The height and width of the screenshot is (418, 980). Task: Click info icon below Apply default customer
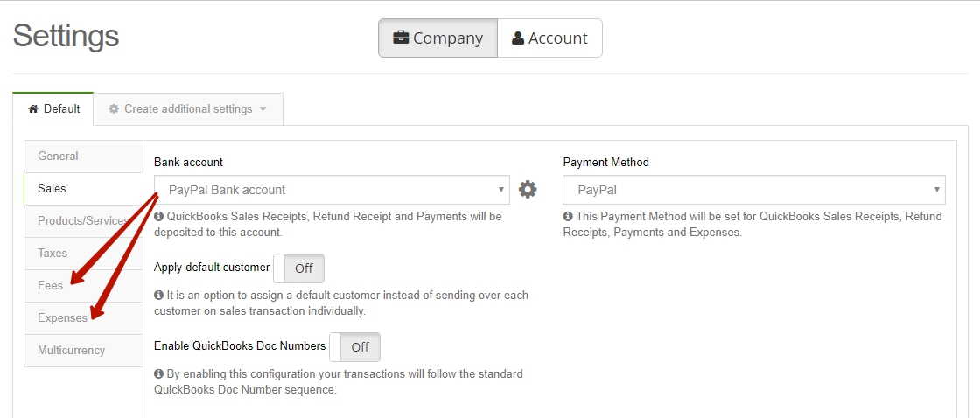158,295
